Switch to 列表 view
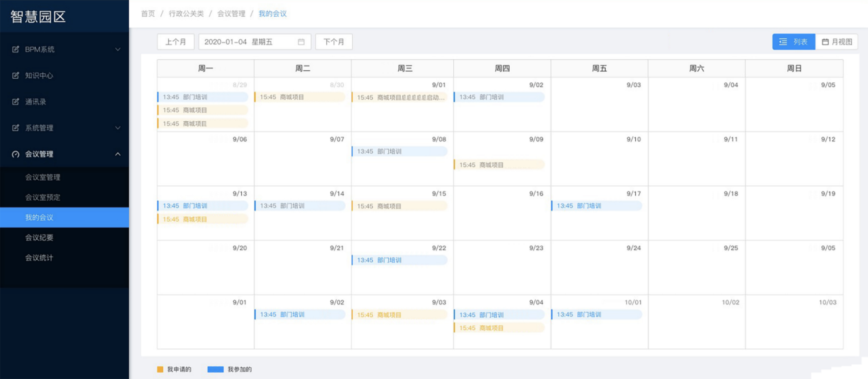 click(794, 42)
